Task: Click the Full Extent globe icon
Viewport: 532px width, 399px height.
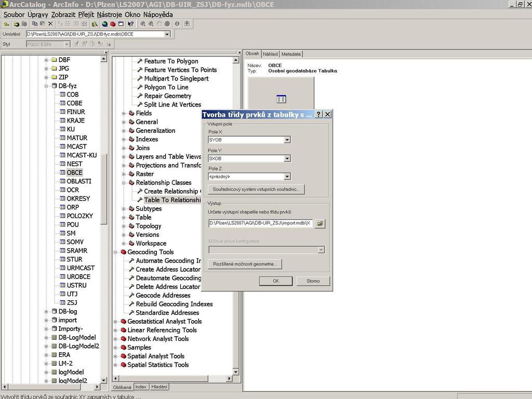Action: (167, 24)
